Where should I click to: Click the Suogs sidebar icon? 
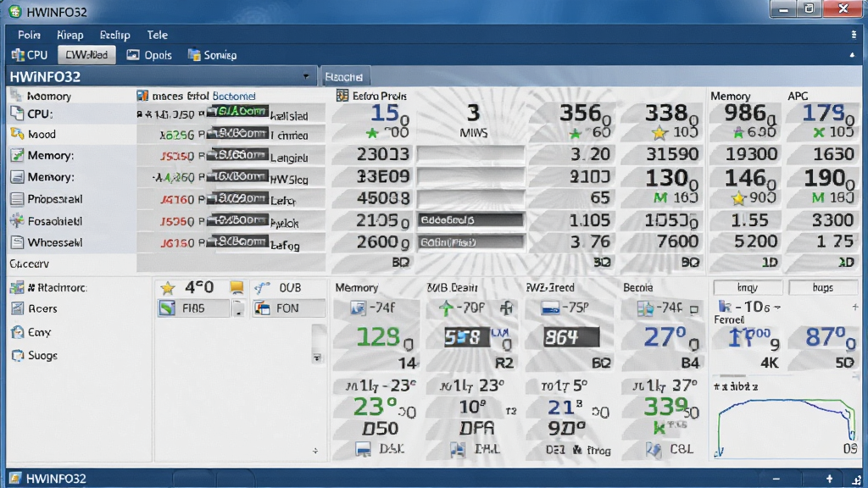pos(17,355)
